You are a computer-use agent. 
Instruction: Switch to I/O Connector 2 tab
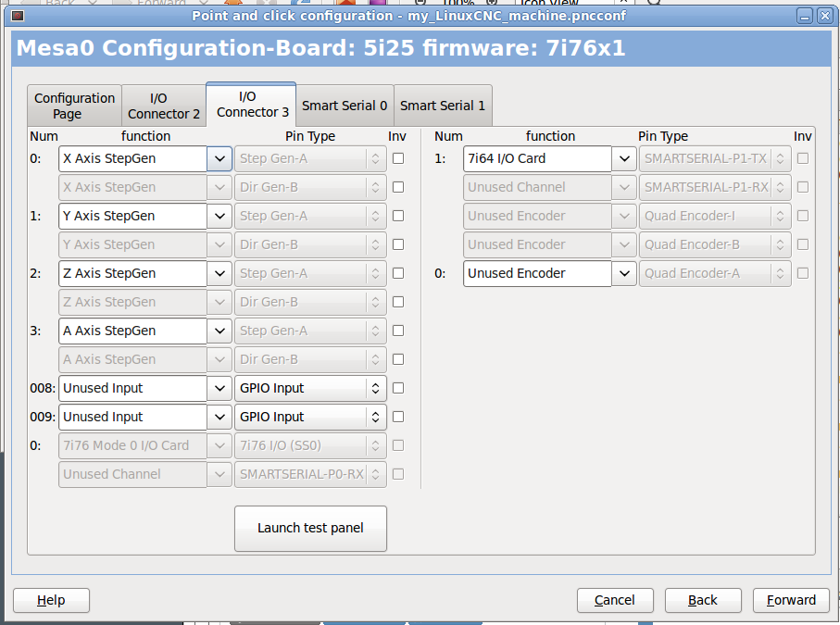(164, 106)
